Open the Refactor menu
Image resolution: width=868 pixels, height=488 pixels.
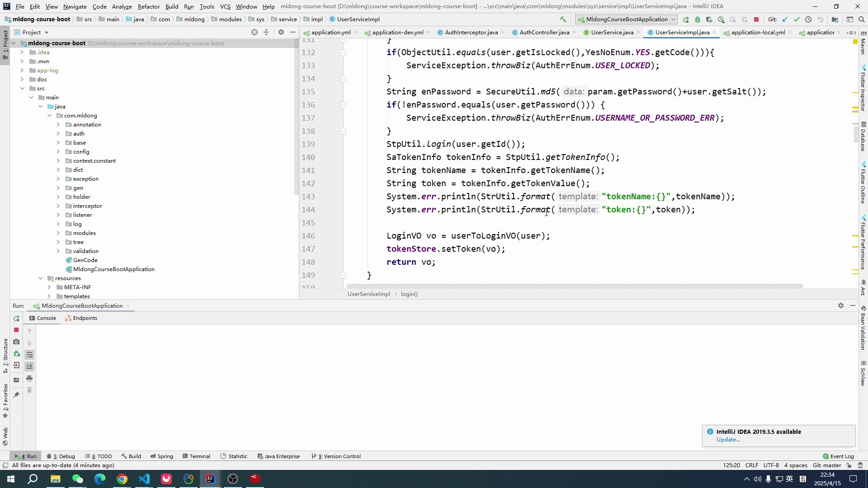[149, 6]
